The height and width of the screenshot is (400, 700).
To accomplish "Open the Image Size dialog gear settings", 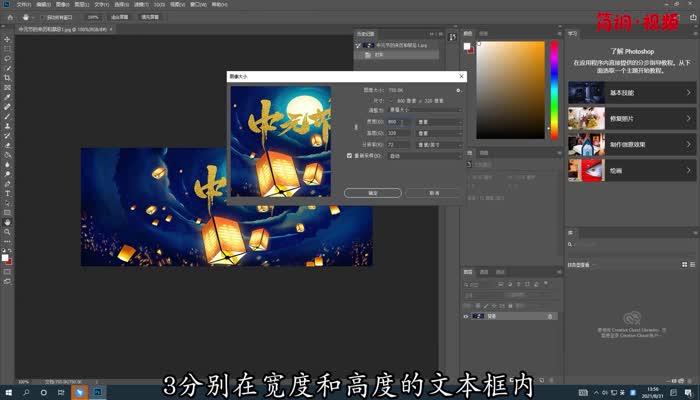I will pos(458,90).
